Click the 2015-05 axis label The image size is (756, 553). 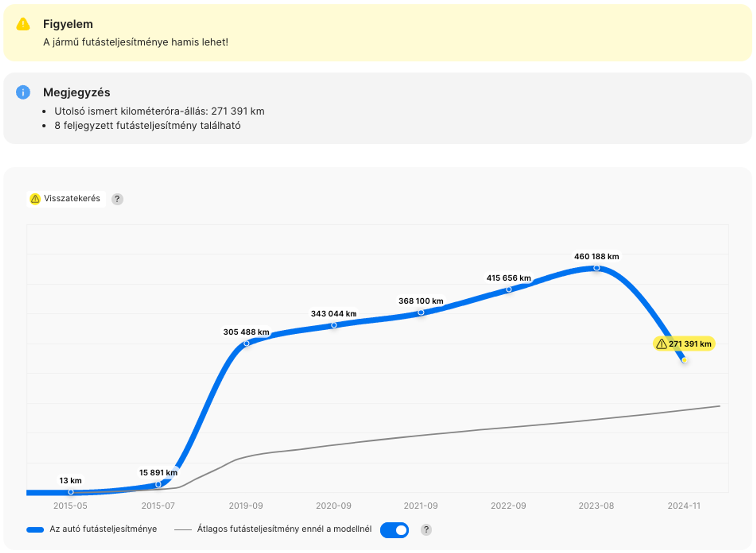70,506
